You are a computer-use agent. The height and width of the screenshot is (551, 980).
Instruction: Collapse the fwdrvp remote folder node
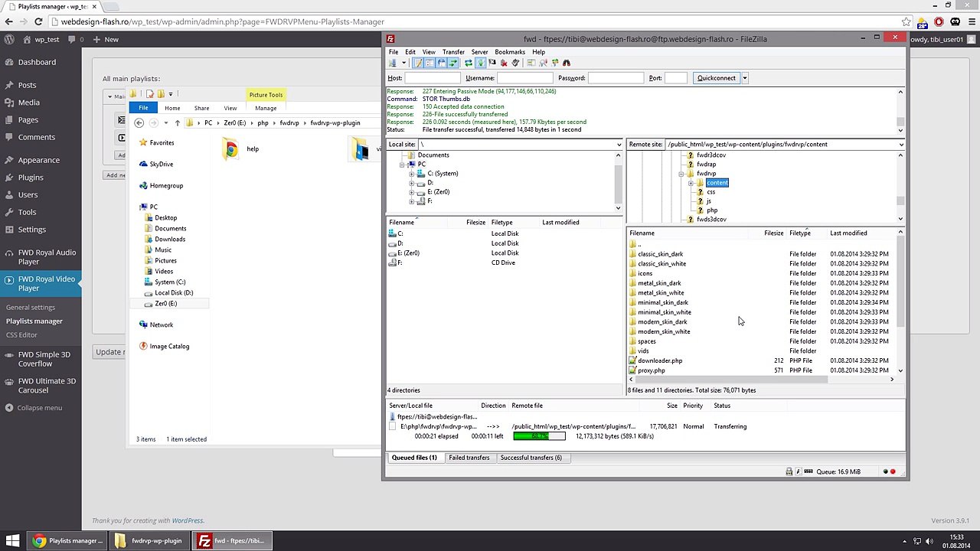coord(681,174)
